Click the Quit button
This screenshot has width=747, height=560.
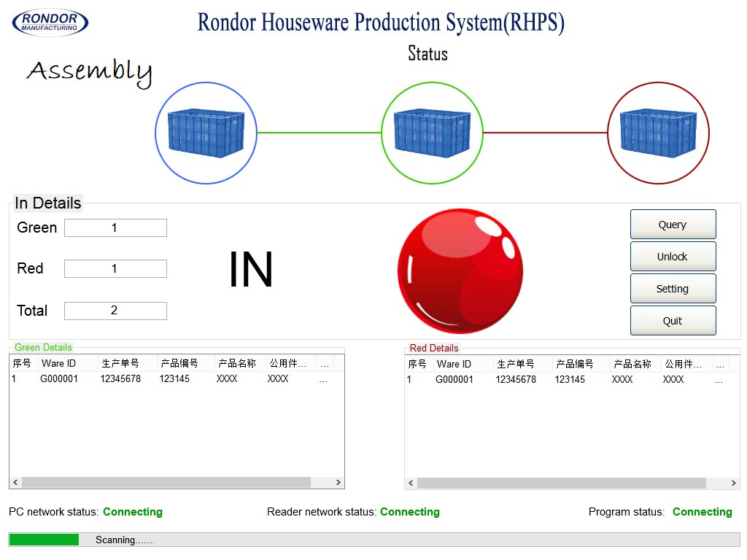[x=673, y=321]
